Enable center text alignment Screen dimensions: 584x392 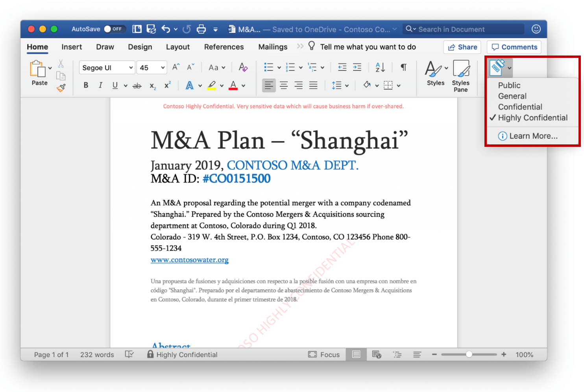pyautogui.click(x=284, y=85)
